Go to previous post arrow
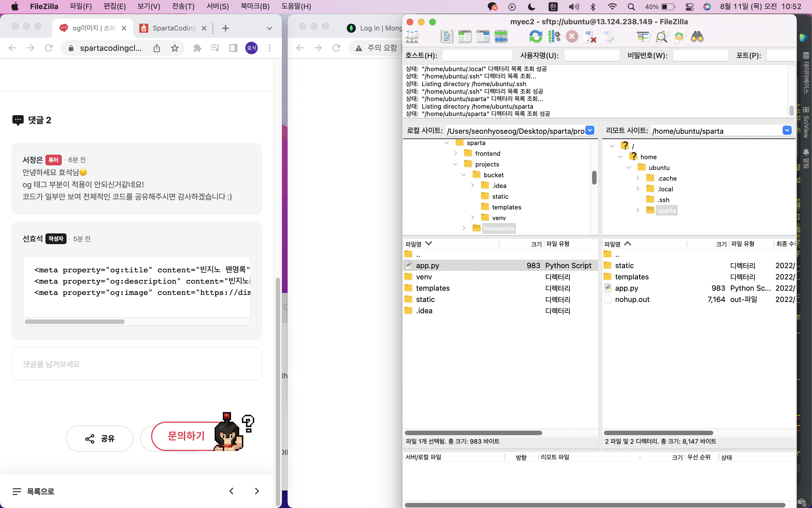The height and width of the screenshot is (508, 812). click(231, 491)
